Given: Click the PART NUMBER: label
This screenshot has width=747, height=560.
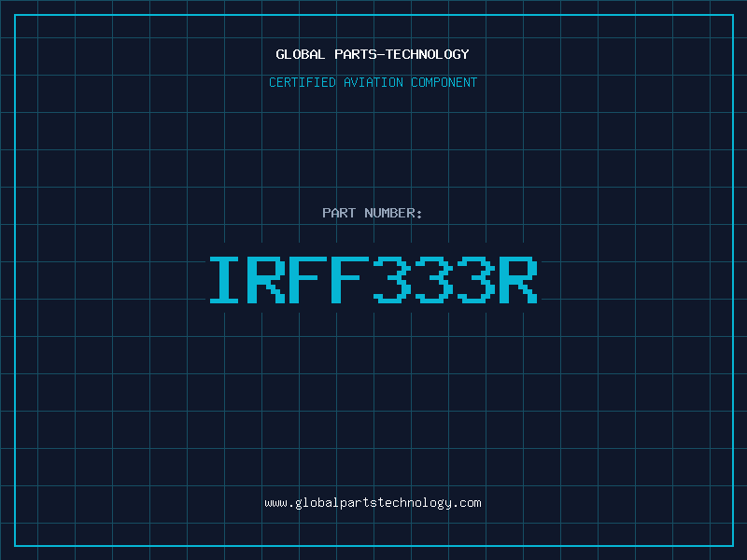Looking at the screenshot, I should [x=372, y=213].
